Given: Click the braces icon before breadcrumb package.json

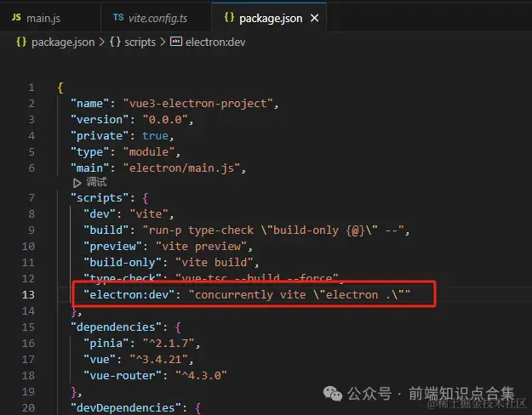Looking at the screenshot, I should pos(21,42).
